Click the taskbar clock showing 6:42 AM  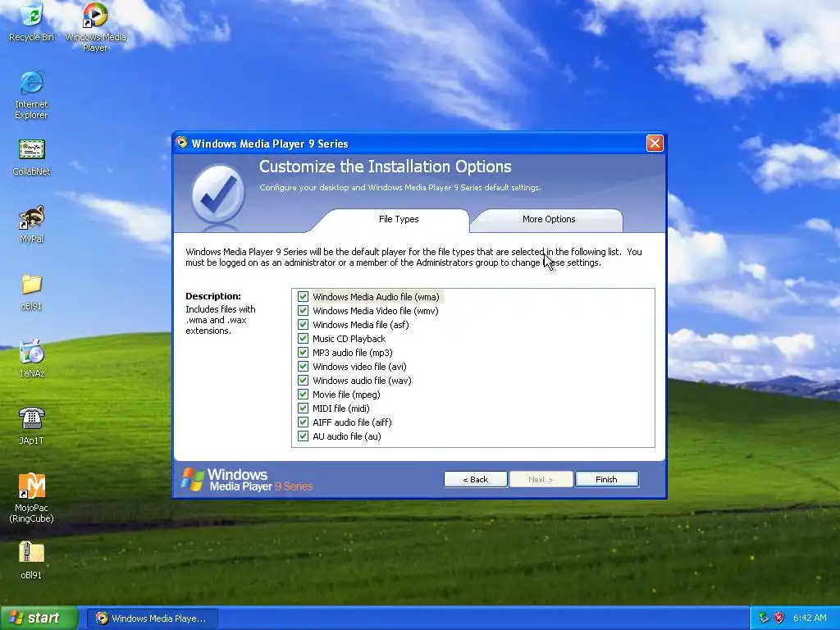click(810, 618)
